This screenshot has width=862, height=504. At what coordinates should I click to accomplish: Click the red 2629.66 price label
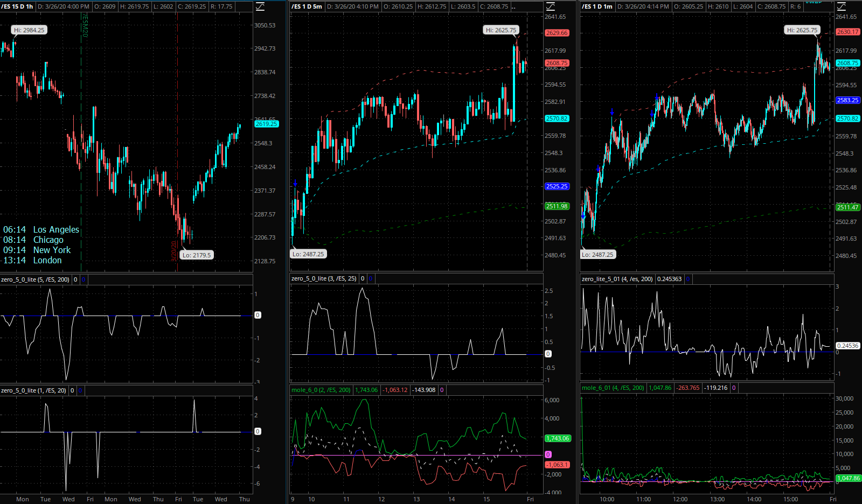(x=557, y=33)
